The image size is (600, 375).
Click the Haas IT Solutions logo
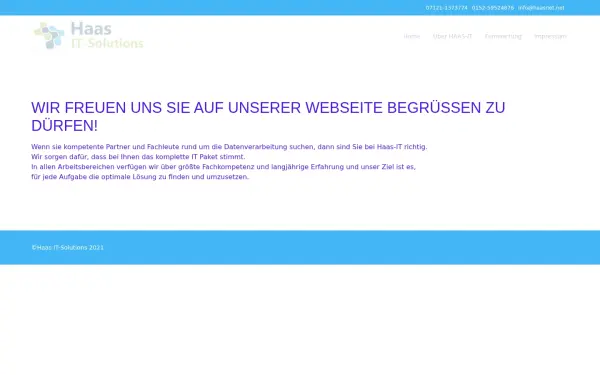tap(89, 36)
